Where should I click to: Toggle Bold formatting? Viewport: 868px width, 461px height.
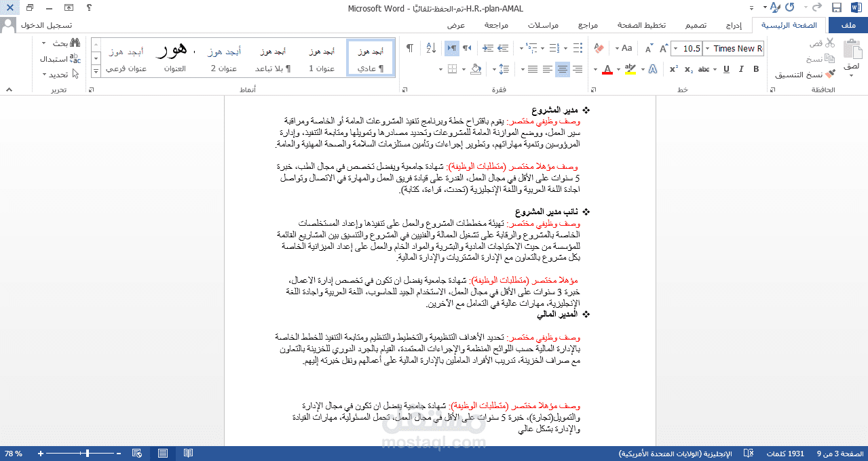click(756, 69)
